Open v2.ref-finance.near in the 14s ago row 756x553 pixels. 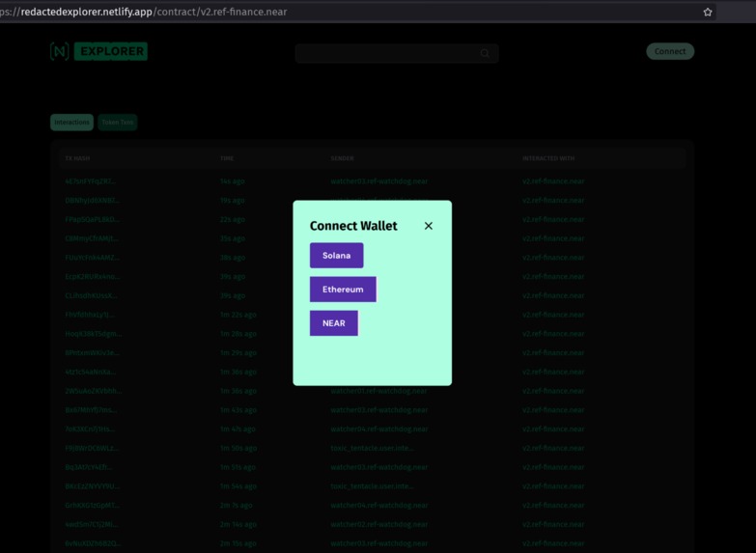(553, 181)
